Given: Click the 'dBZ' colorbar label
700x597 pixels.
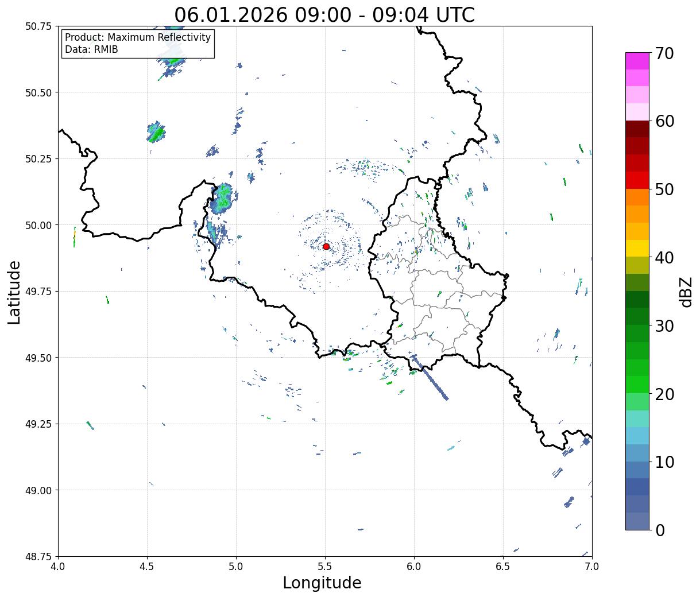Looking at the screenshot, I should point(686,292).
